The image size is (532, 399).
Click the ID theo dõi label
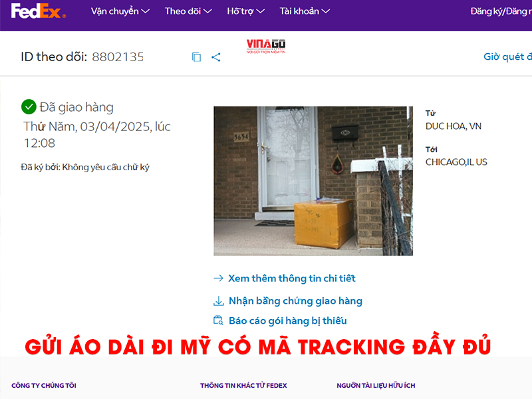click(x=54, y=57)
